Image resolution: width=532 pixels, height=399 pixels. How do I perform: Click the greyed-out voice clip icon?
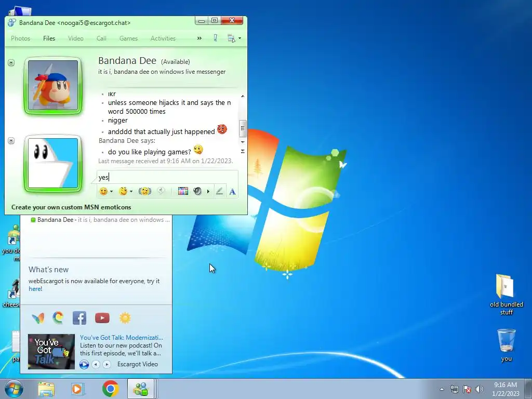(161, 191)
